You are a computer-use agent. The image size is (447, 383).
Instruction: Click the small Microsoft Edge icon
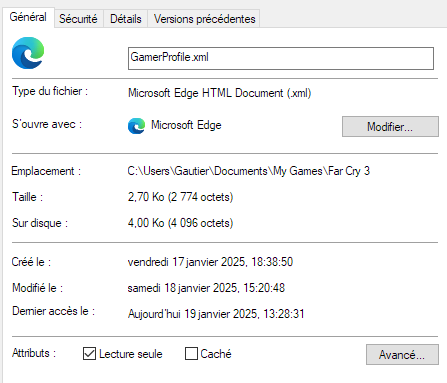coord(136,126)
